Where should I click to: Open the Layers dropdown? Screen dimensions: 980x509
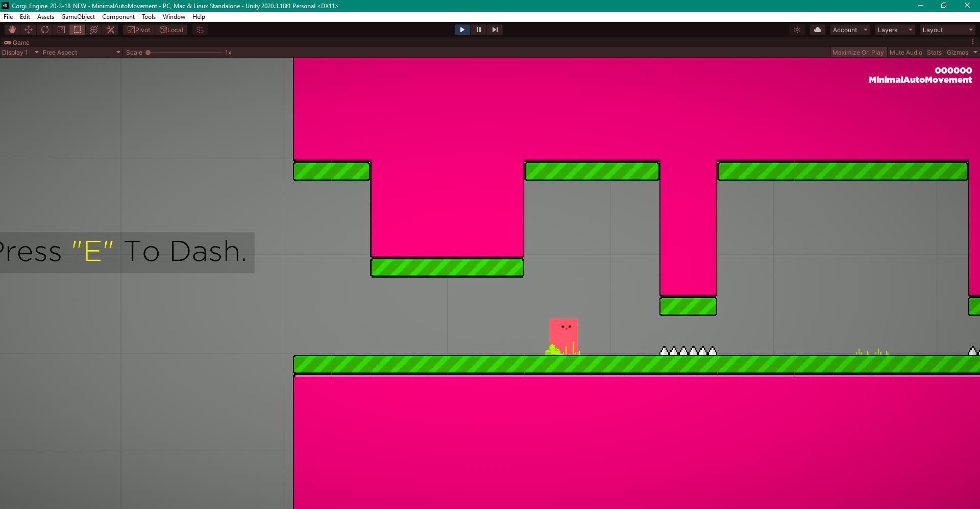(x=894, y=30)
